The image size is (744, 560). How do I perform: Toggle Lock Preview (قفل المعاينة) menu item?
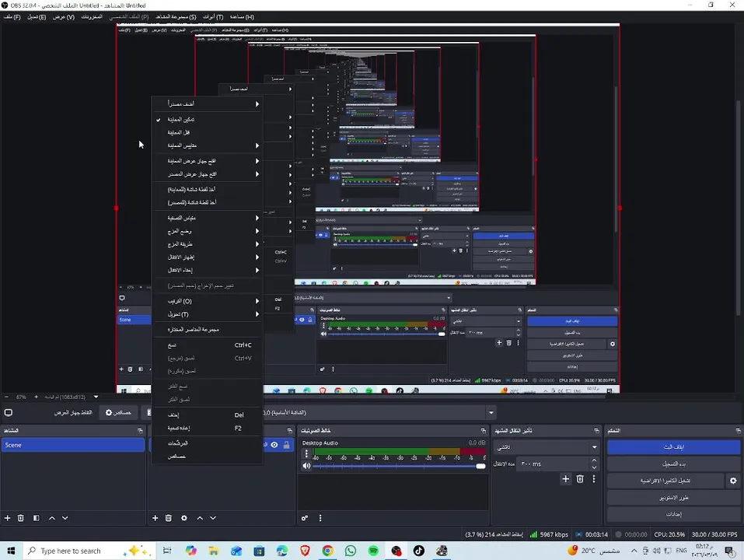[x=208, y=132]
